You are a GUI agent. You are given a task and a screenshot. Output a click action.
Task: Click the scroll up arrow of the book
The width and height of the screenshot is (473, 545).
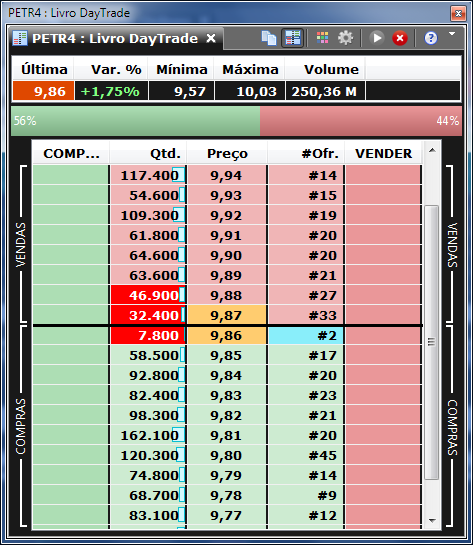point(432,151)
